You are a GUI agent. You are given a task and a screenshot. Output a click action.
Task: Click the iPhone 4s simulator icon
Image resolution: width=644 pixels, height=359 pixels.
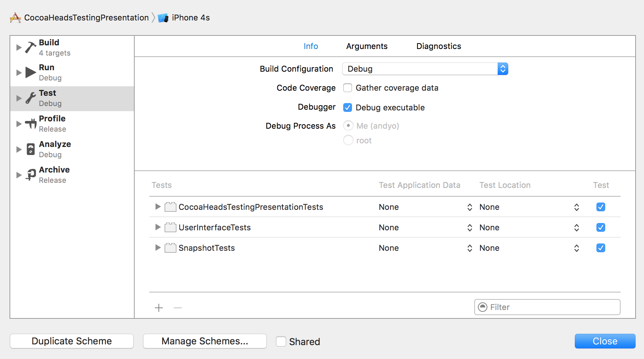tap(163, 18)
